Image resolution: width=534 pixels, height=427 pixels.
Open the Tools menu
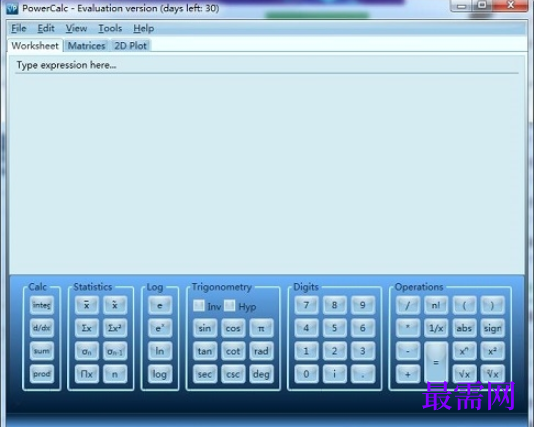[x=110, y=28]
